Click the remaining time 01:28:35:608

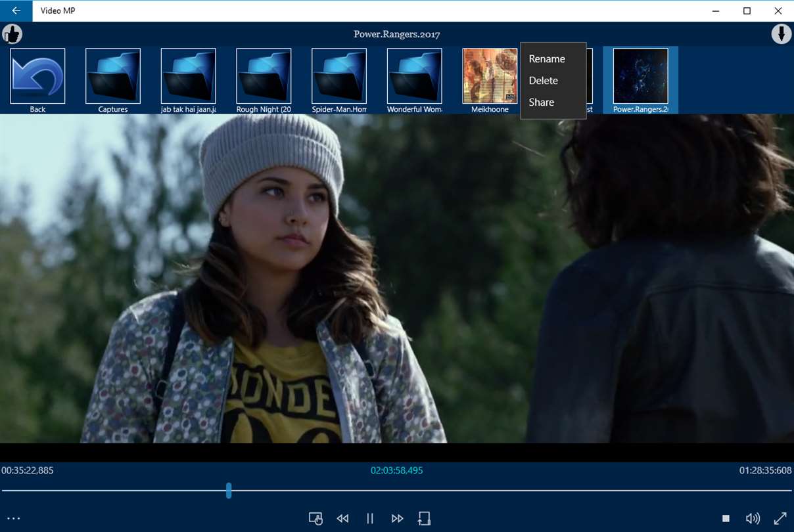pyautogui.click(x=766, y=470)
